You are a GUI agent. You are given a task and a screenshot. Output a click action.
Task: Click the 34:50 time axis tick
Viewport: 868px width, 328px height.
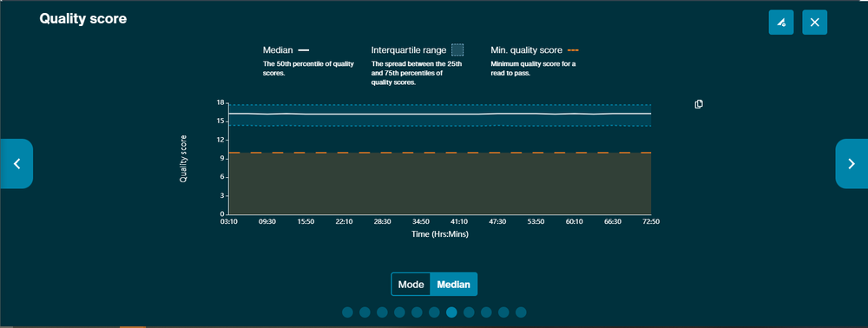421,221
